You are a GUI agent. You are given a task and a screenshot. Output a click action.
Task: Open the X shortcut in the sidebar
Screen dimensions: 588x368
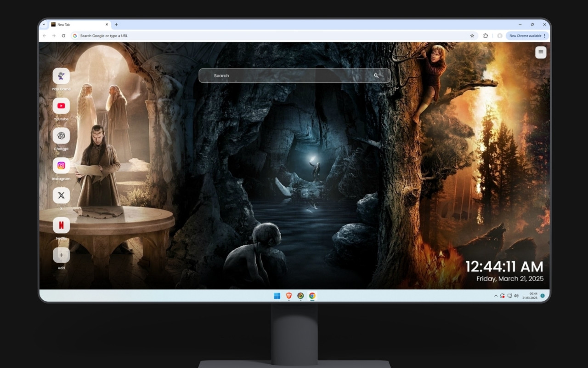[61, 195]
